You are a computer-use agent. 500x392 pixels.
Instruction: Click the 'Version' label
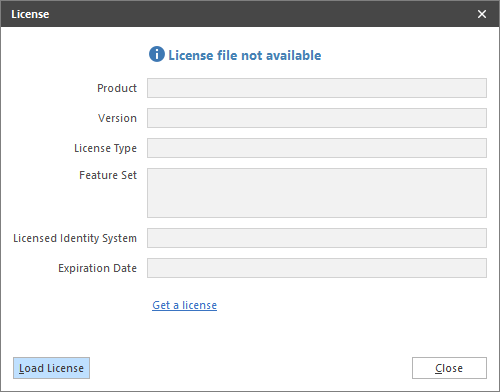(x=117, y=118)
